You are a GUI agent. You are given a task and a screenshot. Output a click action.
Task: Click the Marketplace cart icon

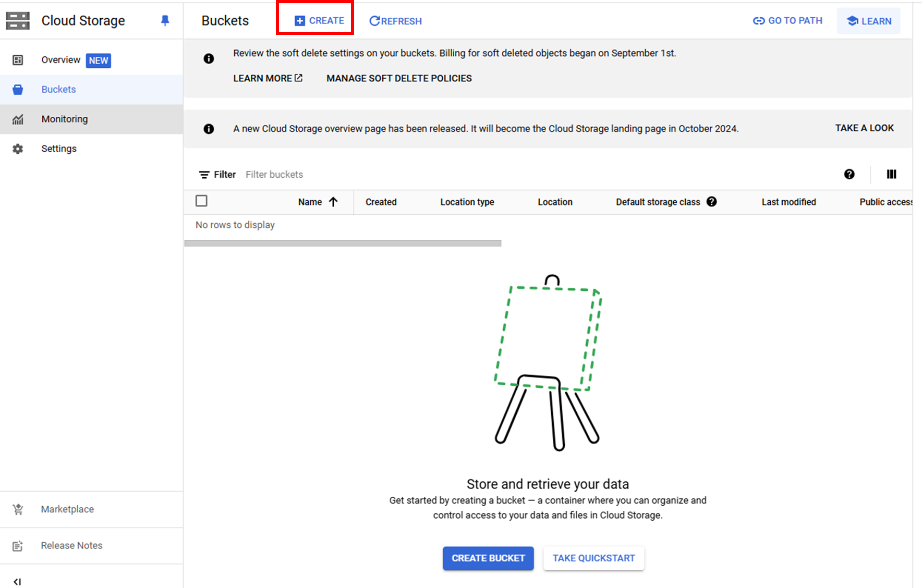pyautogui.click(x=18, y=509)
